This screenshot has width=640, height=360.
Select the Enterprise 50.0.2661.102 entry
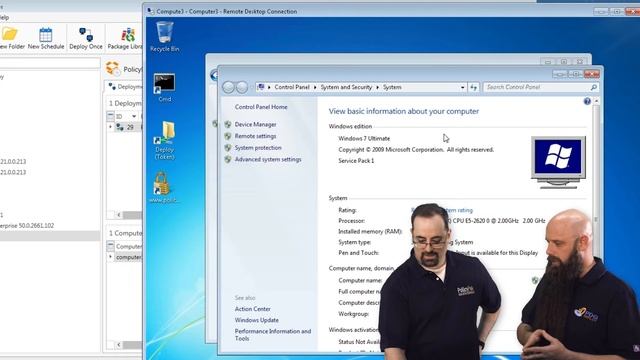(x=27, y=225)
